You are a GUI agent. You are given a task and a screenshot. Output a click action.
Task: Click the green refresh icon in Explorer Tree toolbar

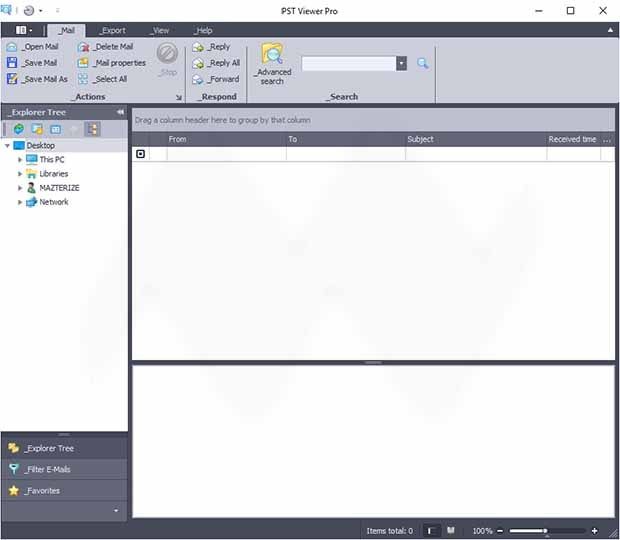[x=19, y=129]
